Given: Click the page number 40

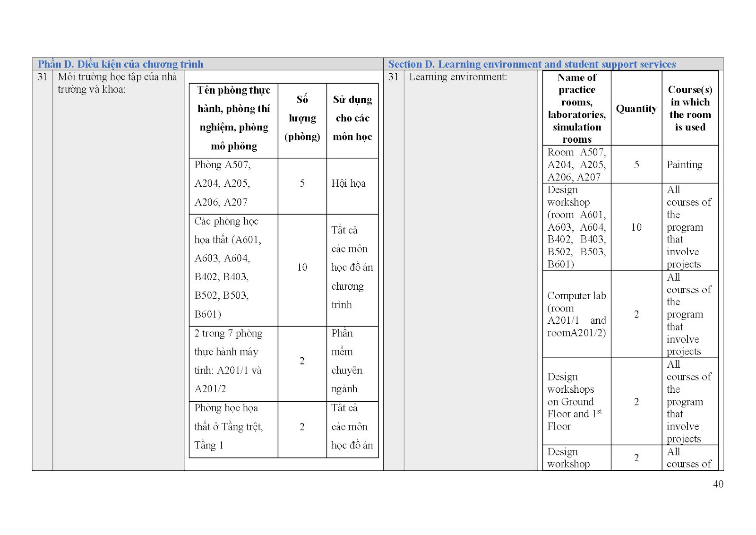Looking at the screenshot, I should [x=718, y=484].
